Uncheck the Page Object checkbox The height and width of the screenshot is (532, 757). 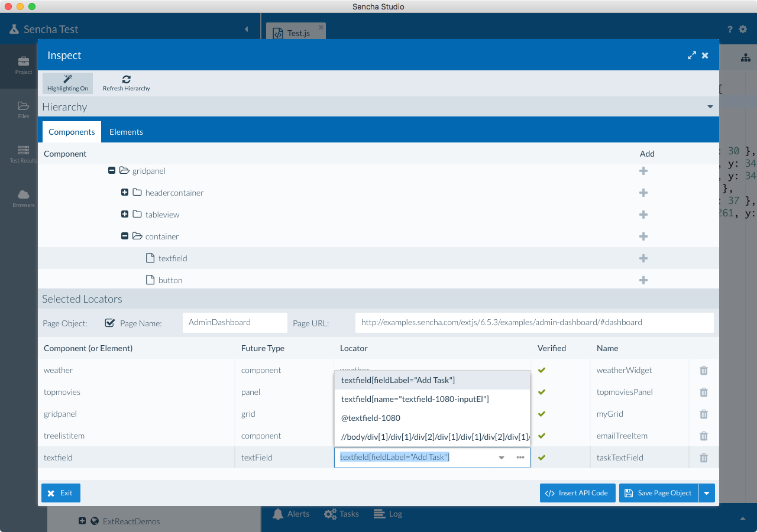[109, 323]
